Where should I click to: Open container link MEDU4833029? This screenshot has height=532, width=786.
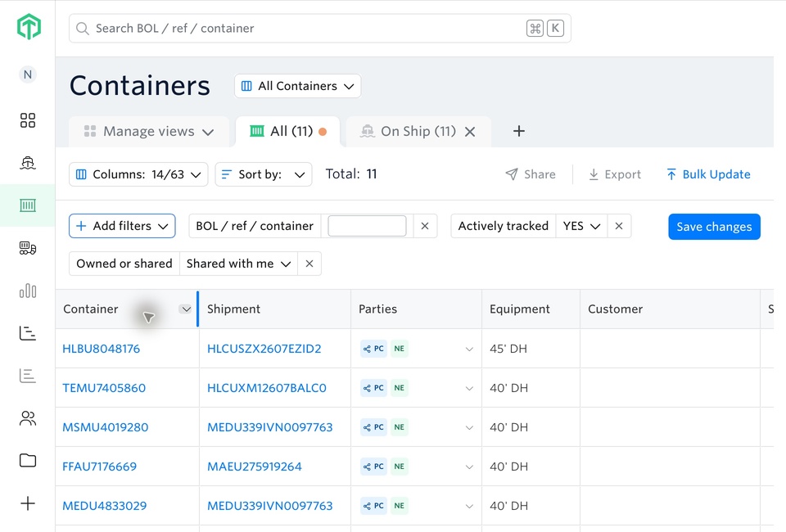104,506
